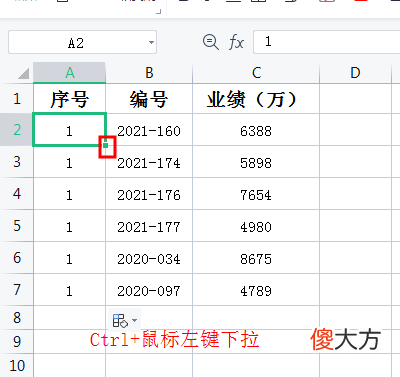This screenshot has width=400, height=377.
Task: Open the auto-fill options icon
Action: [x=120, y=321]
